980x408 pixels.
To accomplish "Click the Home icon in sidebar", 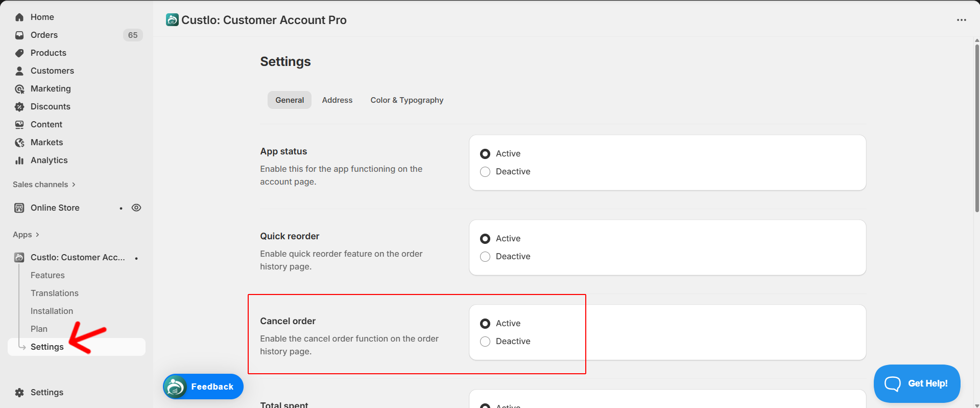I will click(19, 17).
